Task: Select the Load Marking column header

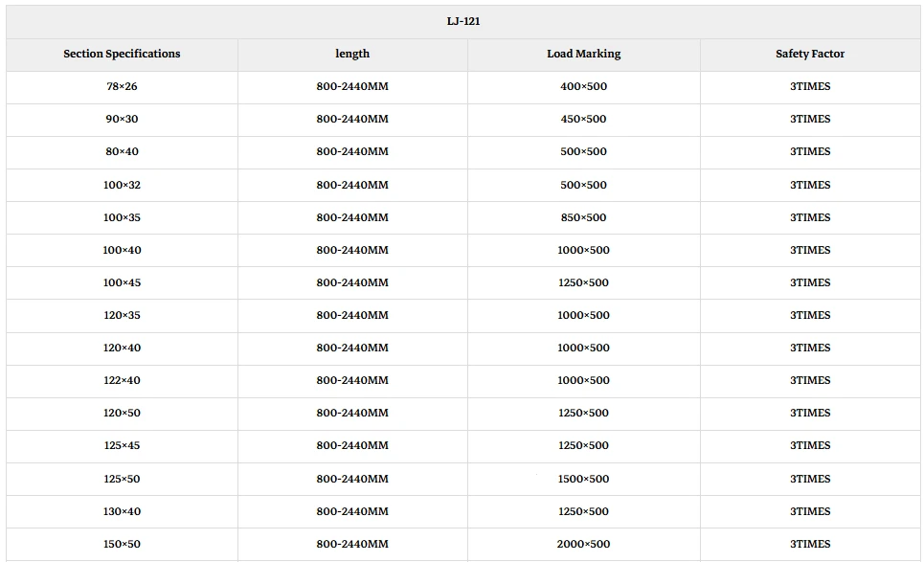Action: 583,54
